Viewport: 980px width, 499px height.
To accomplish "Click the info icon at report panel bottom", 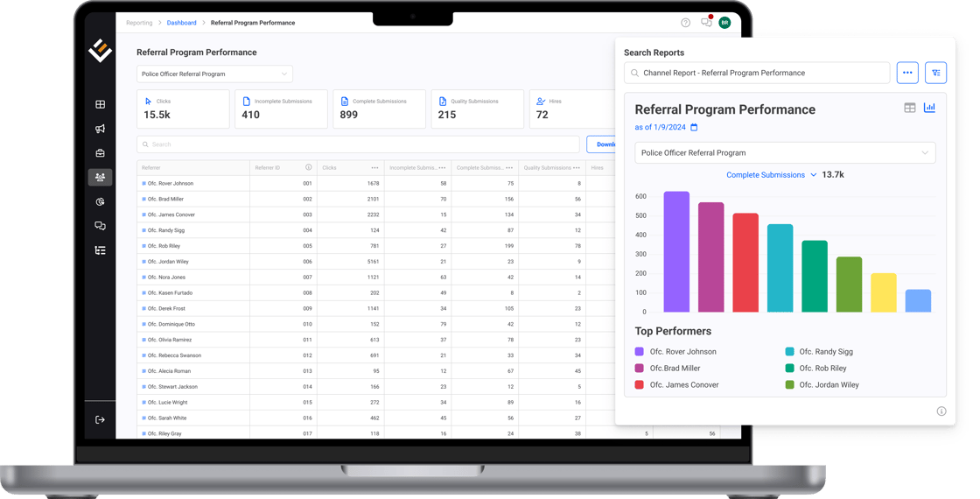I will [941, 411].
